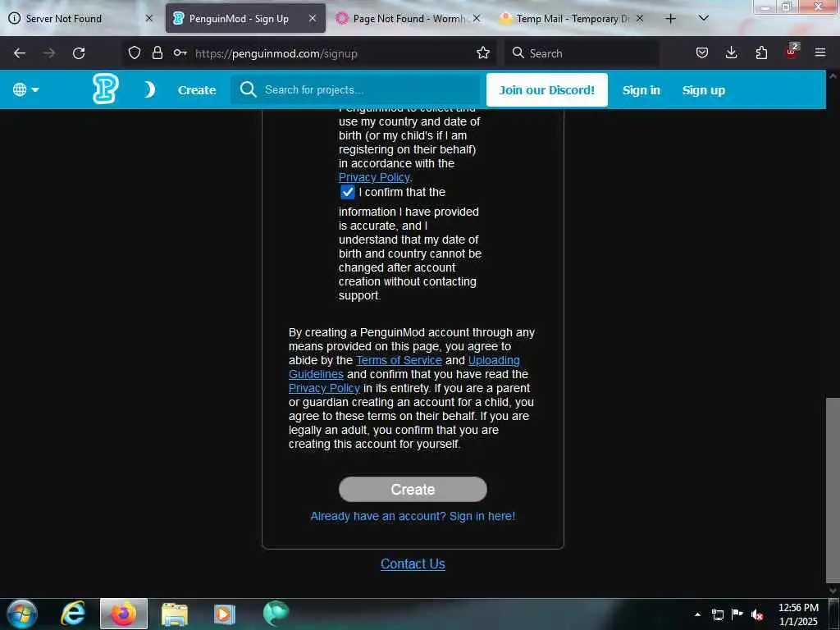Open Windows Start orb
The height and width of the screenshot is (630, 840).
tap(22, 614)
